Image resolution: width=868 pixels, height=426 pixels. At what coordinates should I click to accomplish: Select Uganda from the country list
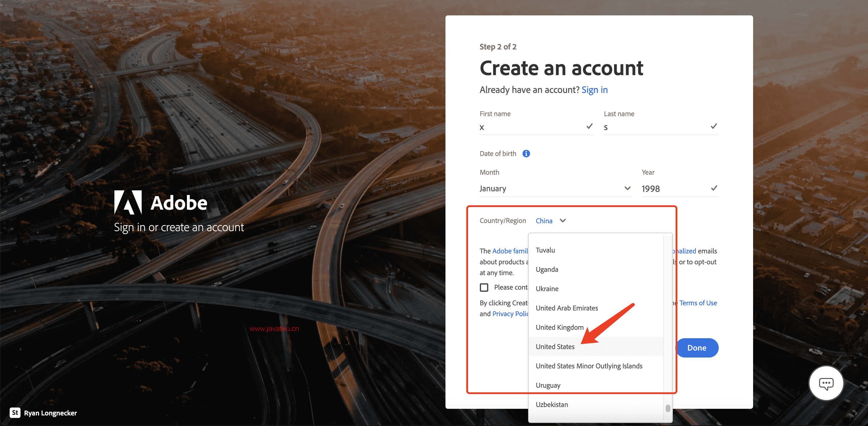coord(596,269)
